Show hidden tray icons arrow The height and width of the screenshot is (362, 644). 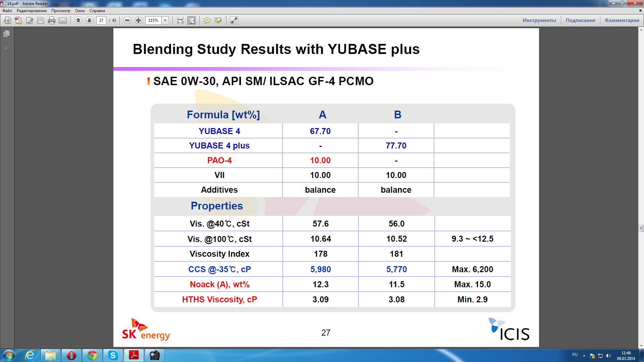pyautogui.click(x=584, y=355)
